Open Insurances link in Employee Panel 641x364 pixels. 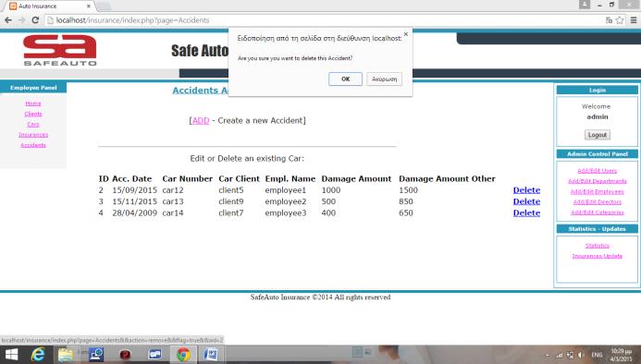click(x=33, y=134)
